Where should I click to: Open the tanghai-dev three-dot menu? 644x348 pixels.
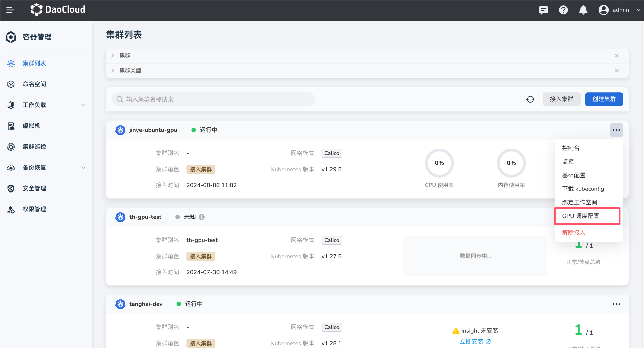[x=616, y=304]
